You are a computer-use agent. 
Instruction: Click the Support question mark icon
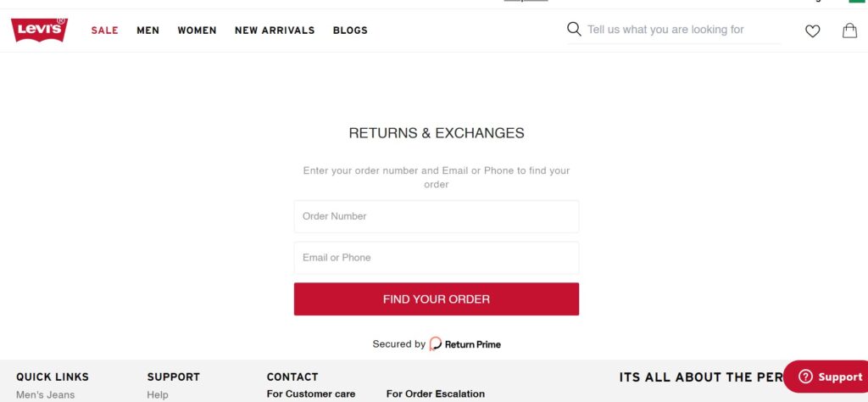point(805,377)
